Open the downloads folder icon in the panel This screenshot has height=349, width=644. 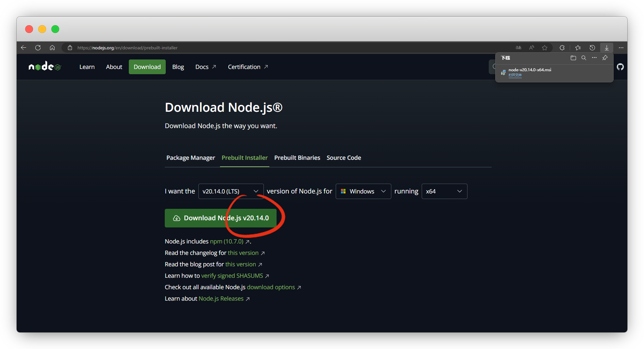click(573, 58)
